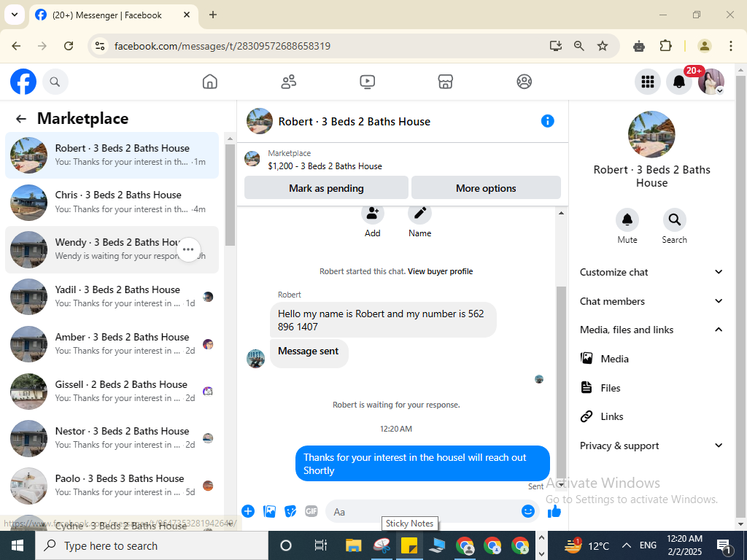Open Links in the media section

click(651, 416)
